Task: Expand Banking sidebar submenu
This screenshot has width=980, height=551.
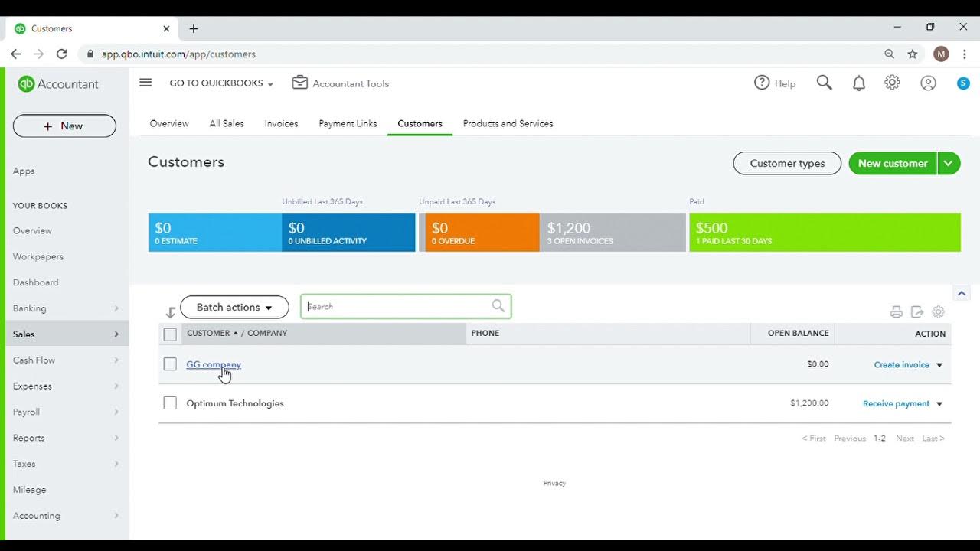Action: 116,308
